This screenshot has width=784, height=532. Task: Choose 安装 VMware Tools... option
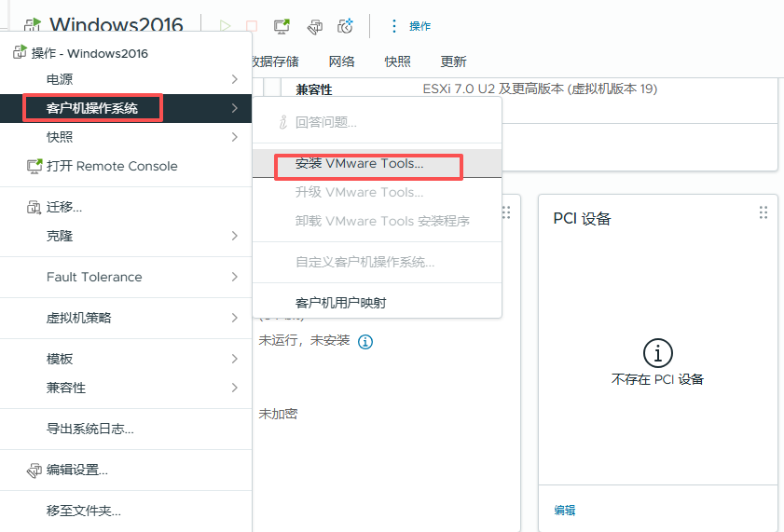coord(377,163)
